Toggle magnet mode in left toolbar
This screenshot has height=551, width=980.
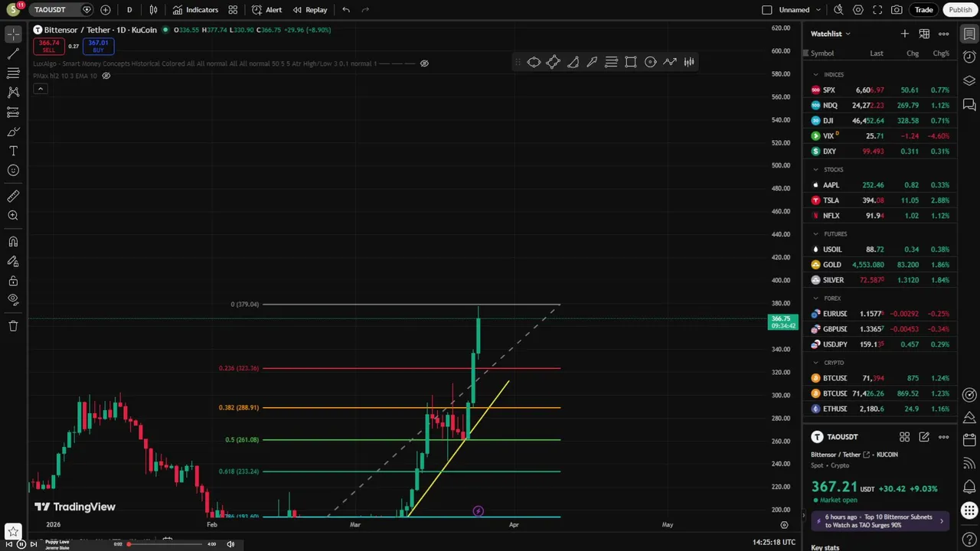pos(13,242)
